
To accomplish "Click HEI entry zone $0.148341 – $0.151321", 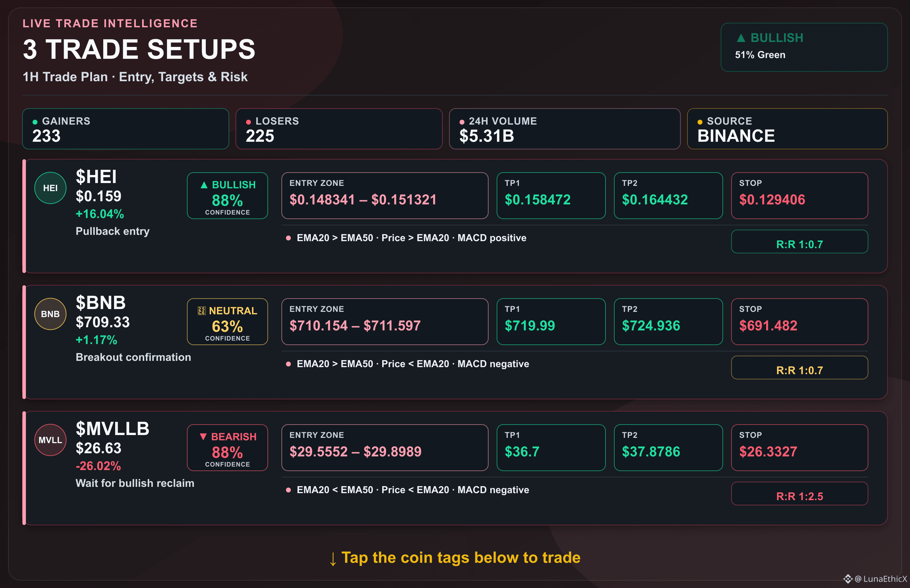I will [x=363, y=200].
